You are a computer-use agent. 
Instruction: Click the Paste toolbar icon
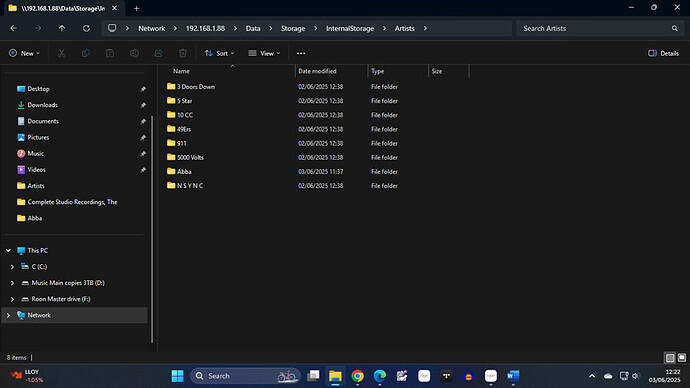coord(110,53)
